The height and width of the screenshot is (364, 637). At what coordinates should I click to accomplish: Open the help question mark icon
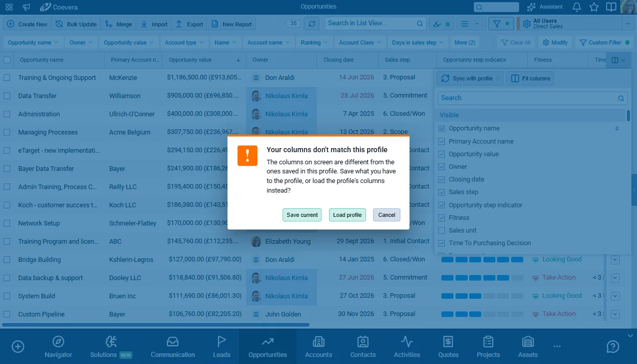pyautogui.click(x=613, y=346)
